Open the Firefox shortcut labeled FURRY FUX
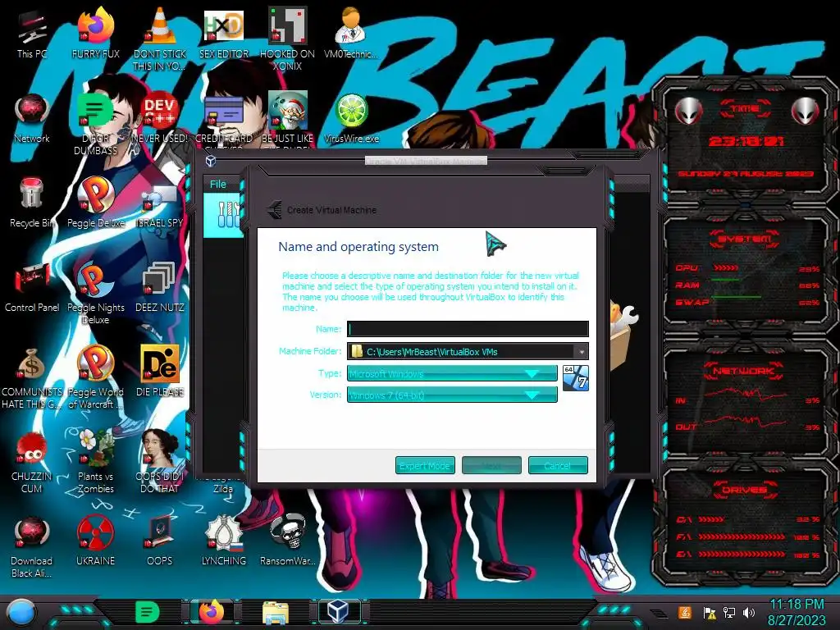Image resolution: width=840 pixels, height=630 pixels. [x=96, y=34]
